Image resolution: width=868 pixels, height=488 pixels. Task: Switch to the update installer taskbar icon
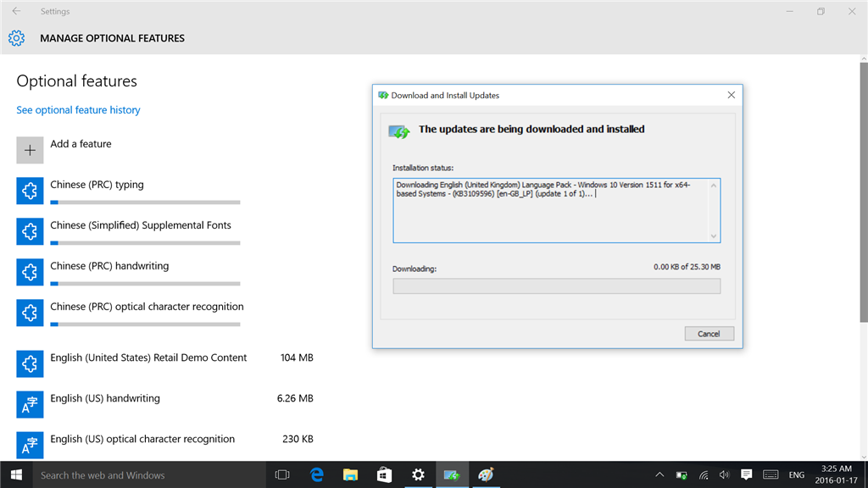coord(452,474)
